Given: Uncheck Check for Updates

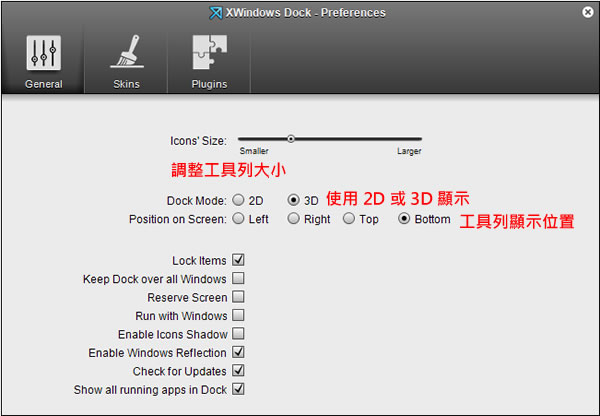Looking at the screenshot, I should click(238, 370).
